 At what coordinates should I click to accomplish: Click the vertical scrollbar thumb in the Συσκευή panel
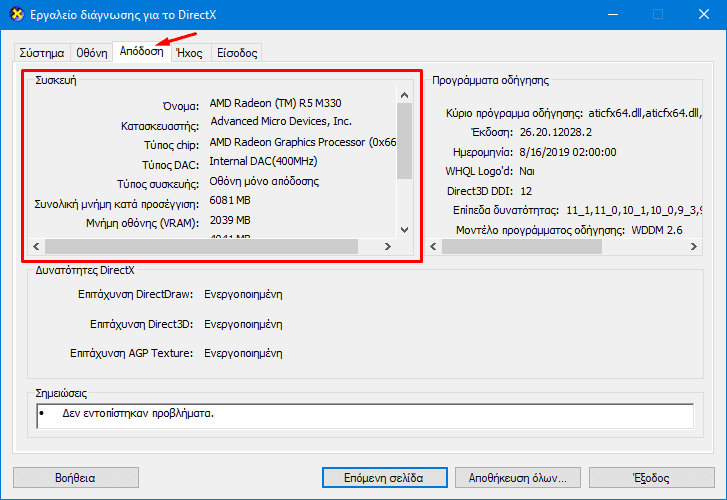404,141
